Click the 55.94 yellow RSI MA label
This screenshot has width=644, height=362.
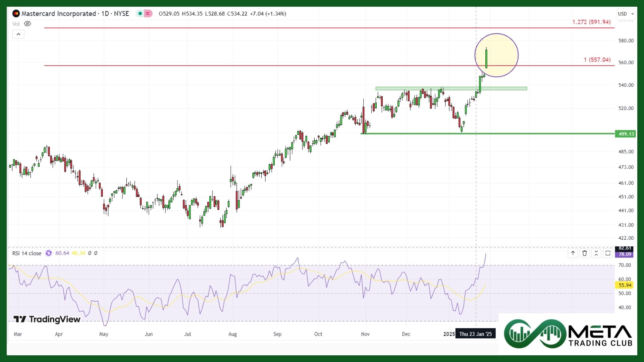(x=624, y=285)
